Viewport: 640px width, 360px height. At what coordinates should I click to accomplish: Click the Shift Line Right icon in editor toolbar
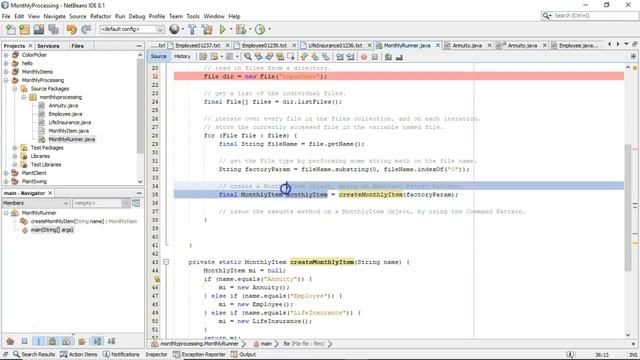(350, 57)
